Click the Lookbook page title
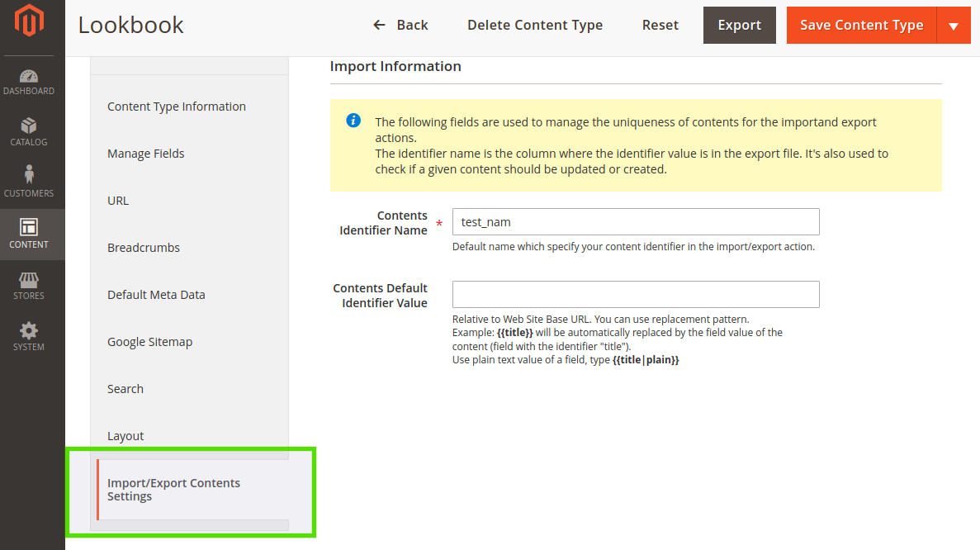980x550 pixels. coord(130,26)
